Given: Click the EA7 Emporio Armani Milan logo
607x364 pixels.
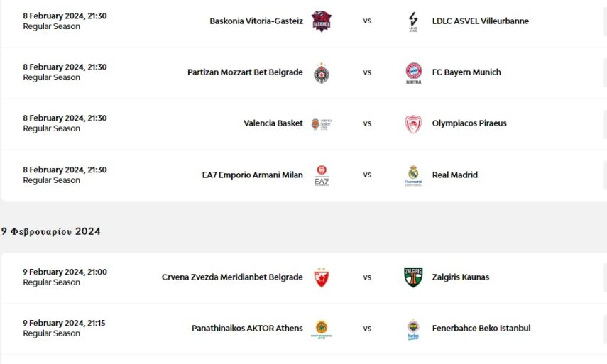Looking at the screenshot, I should 322,175.
